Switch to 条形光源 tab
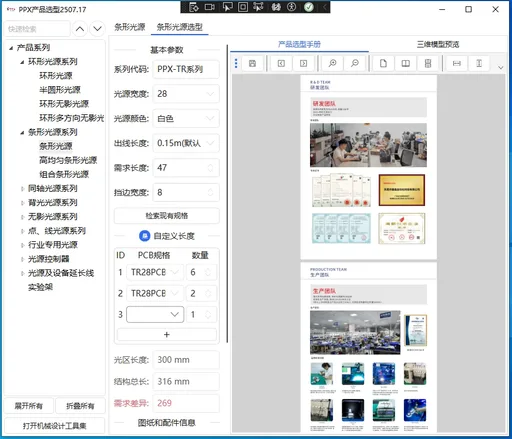This screenshot has height=439, width=512. (130, 27)
